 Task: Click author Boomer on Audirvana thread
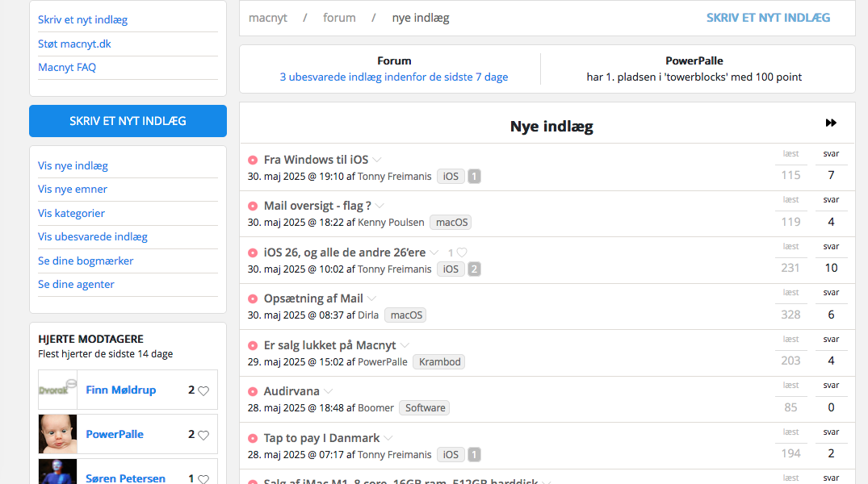click(x=376, y=408)
